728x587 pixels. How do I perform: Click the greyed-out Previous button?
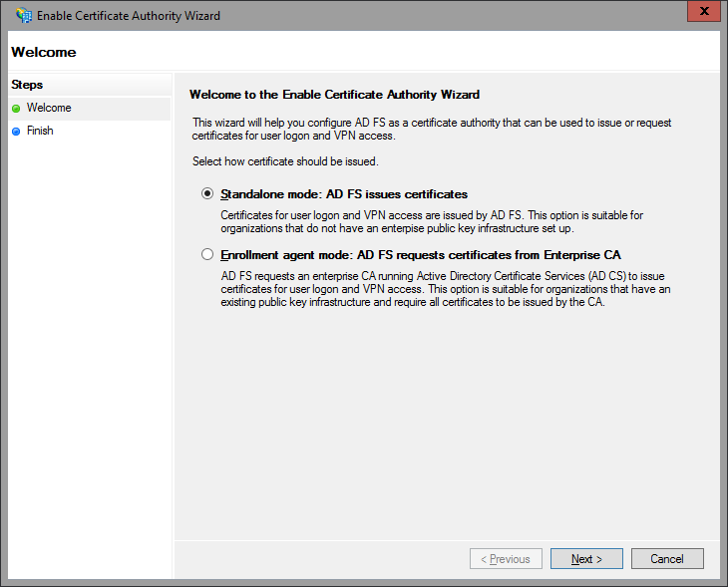point(507,559)
